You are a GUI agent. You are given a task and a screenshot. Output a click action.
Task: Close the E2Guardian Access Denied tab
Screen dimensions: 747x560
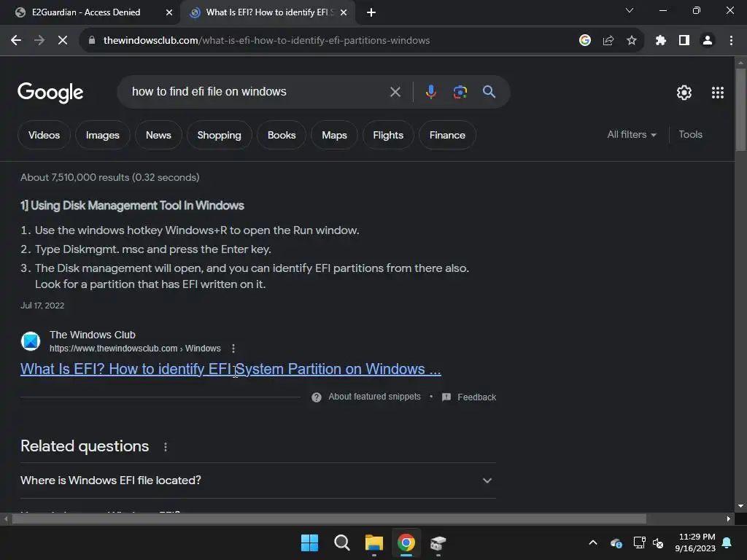[x=169, y=12]
